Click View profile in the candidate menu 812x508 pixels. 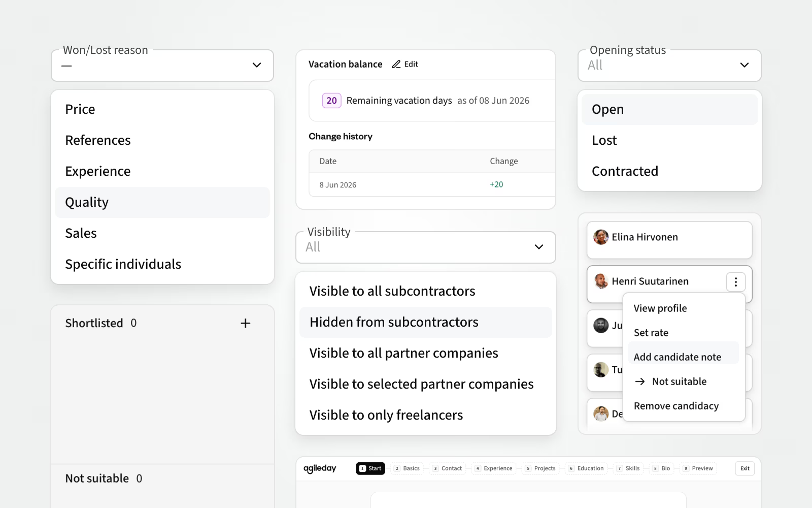tap(684, 308)
